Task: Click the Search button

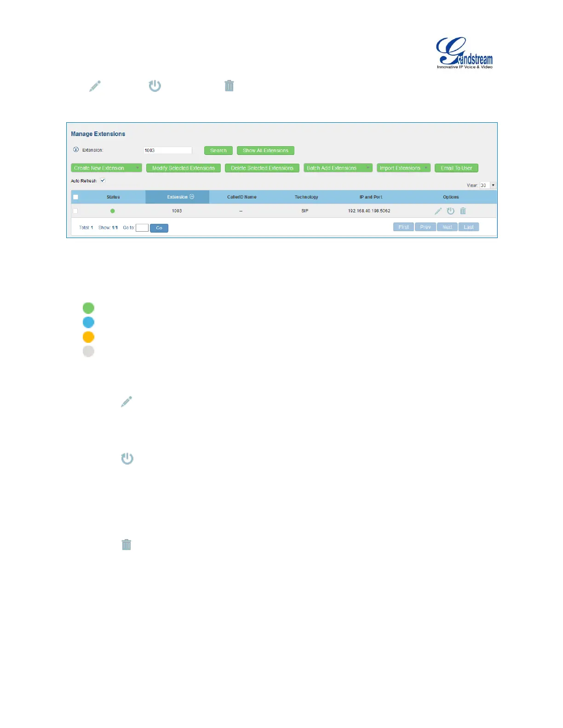Action: pyautogui.click(x=218, y=150)
